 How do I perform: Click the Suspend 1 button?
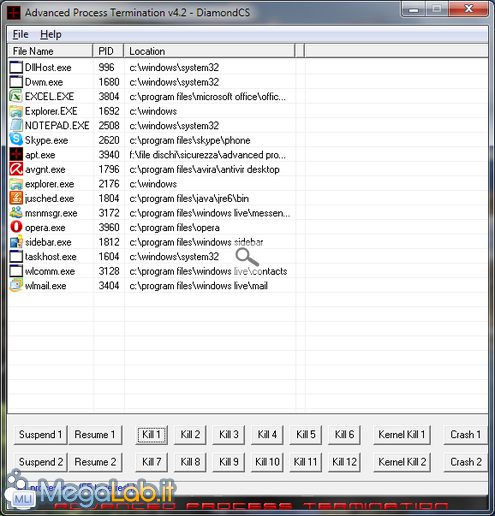(x=40, y=435)
